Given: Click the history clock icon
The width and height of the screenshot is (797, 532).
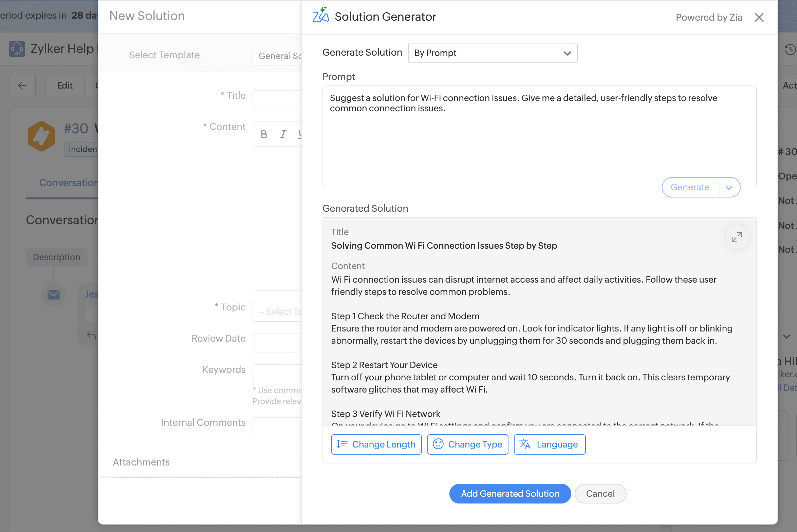Looking at the screenshot, I should [790, 50].
